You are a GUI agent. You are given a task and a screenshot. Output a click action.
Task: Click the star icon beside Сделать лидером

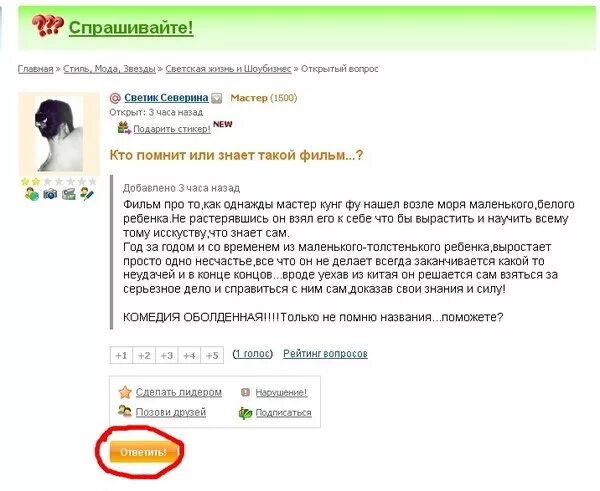click(x=125, y=392)
